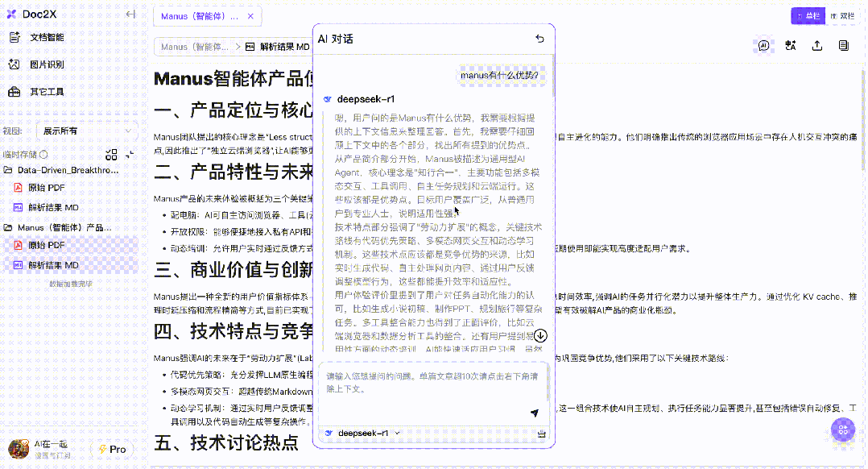Click the info icon beside 临时存储

[x=43, y=155]
